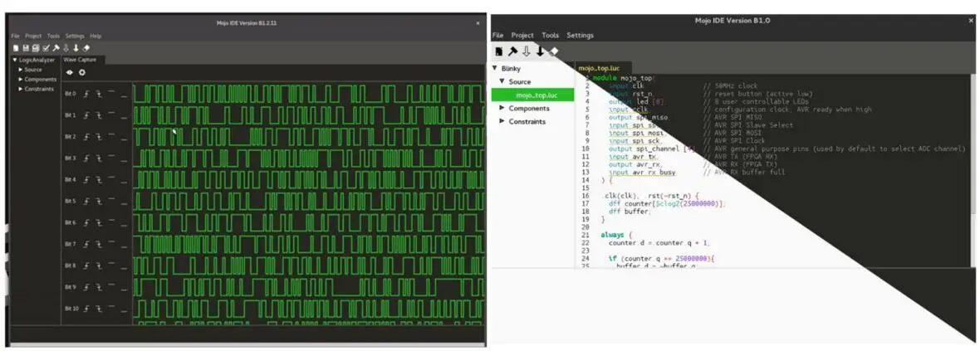Click solid download arrow icon in B1.2.11 toolbar
Viewport: 980px width, 351px height.
76,48
